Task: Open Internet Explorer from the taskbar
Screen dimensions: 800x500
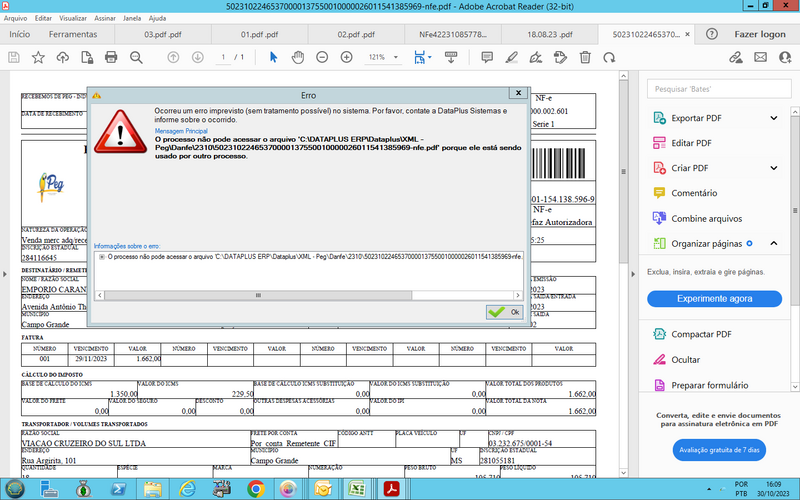Action: [x=187, y=489]
